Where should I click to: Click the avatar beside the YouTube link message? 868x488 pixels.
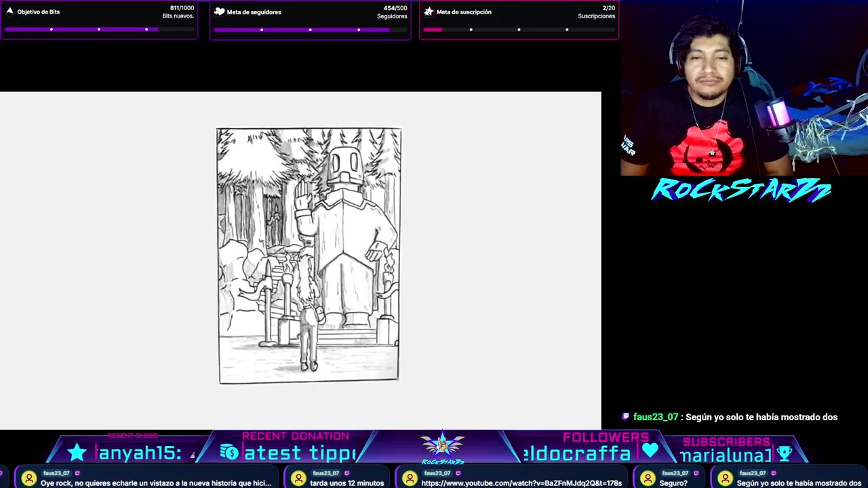click(x=410, y=479)
